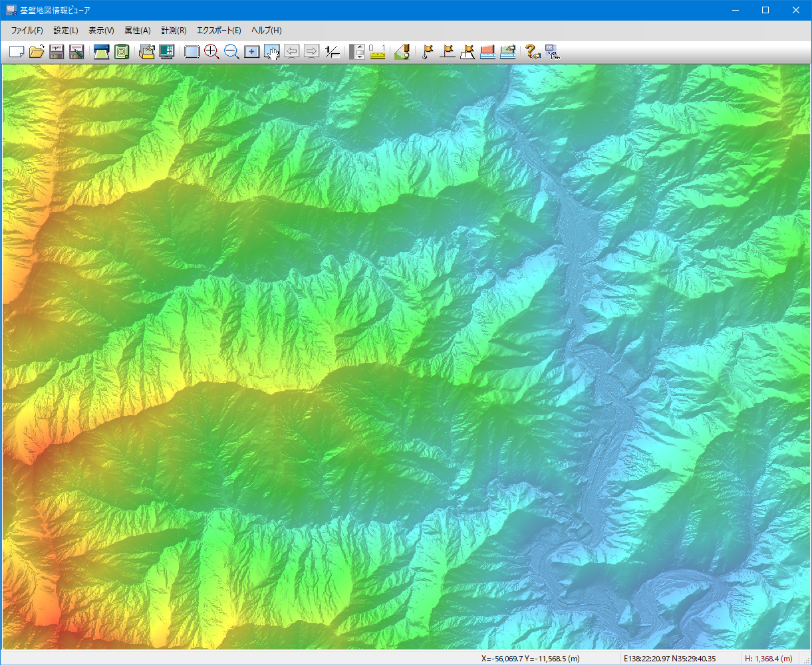Activate the zoom in magnifier

coord(211,51)
